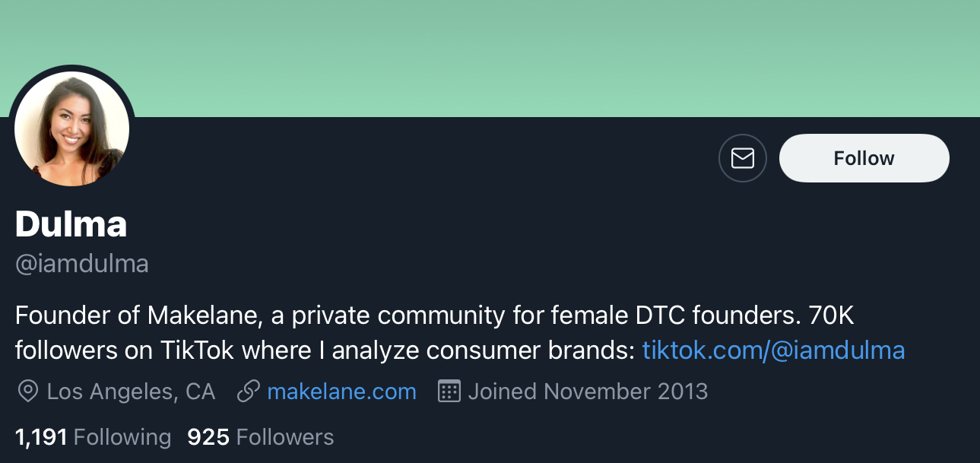Click the Los Angeles, CA location text

131,392
